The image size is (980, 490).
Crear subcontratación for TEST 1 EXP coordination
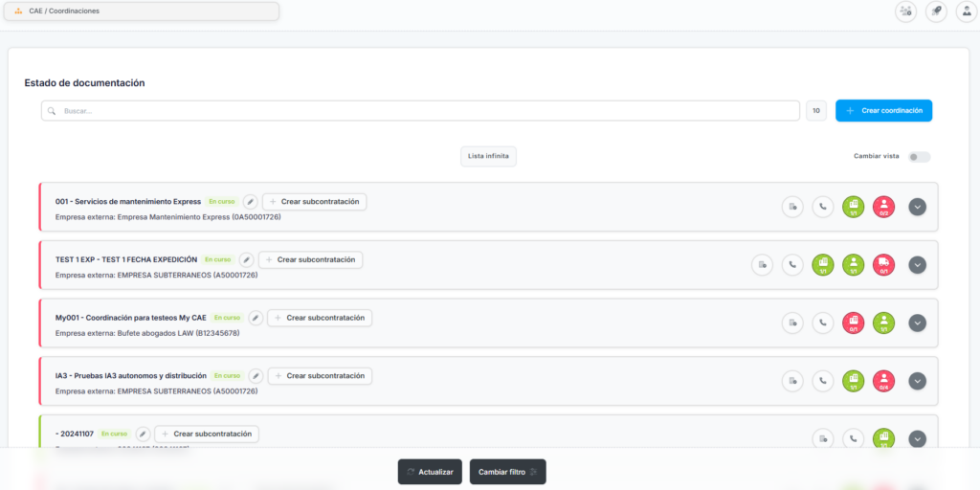point(311,260)
